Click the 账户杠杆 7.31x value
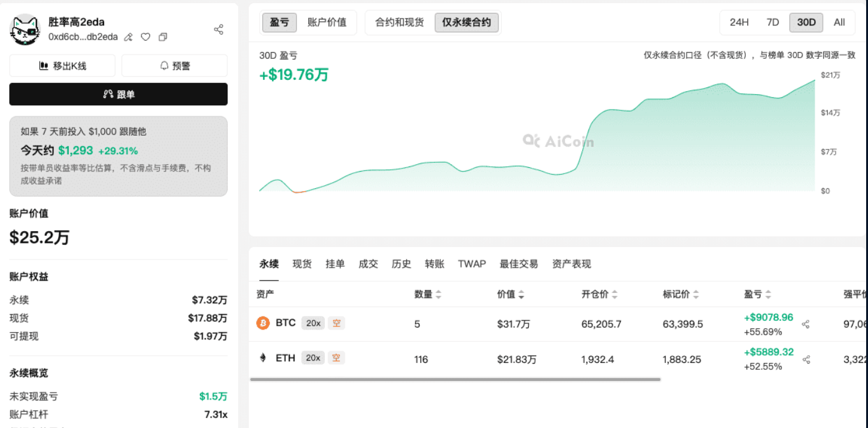This screenshot has height=428, width=868. 216,414
